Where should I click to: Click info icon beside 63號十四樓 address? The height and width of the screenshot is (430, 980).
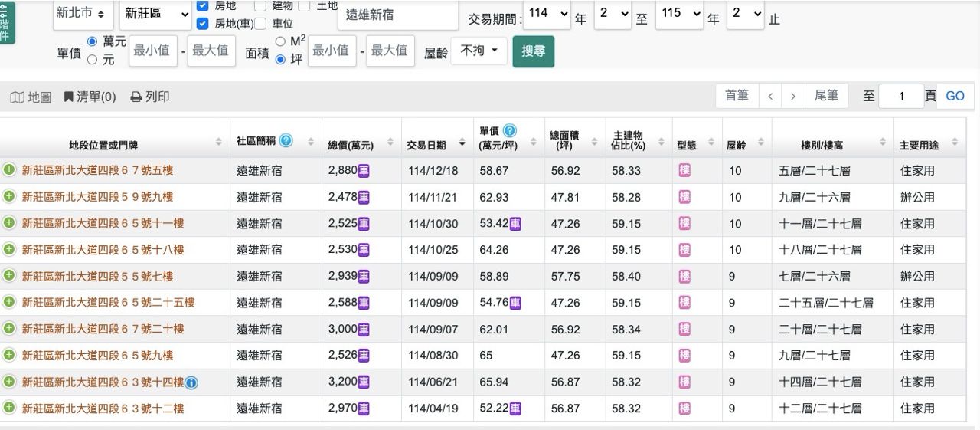(x=191, y=382)
